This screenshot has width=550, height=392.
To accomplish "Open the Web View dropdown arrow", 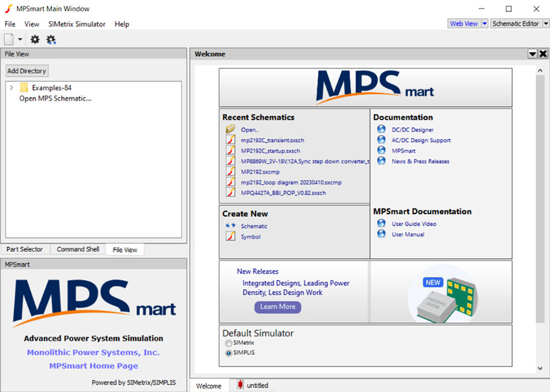I will (485, 23).
